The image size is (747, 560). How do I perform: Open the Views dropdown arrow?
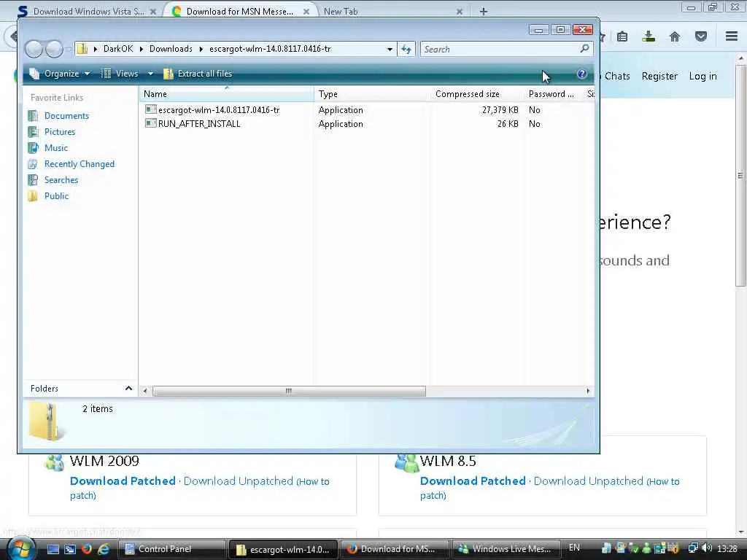coord(150,74)
